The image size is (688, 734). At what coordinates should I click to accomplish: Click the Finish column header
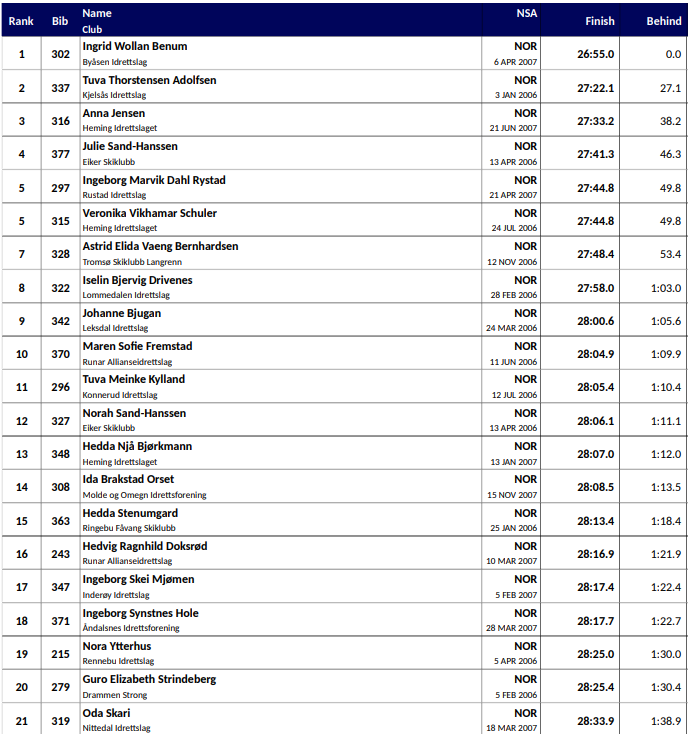(x=600, y=21)
